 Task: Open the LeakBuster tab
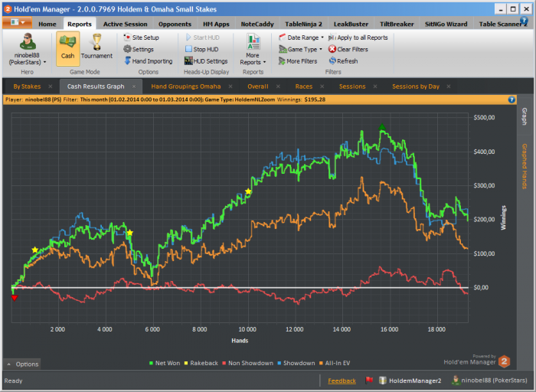click(351, 24)
